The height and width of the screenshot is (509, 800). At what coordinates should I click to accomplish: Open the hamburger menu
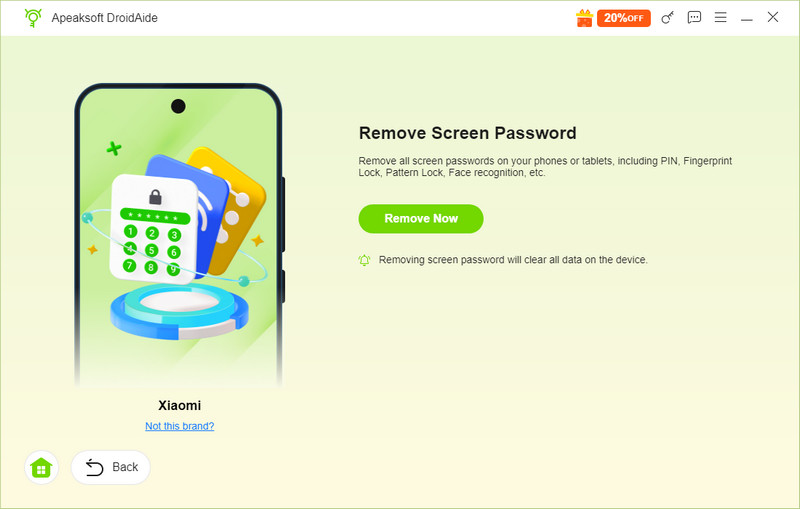(720, 17)
